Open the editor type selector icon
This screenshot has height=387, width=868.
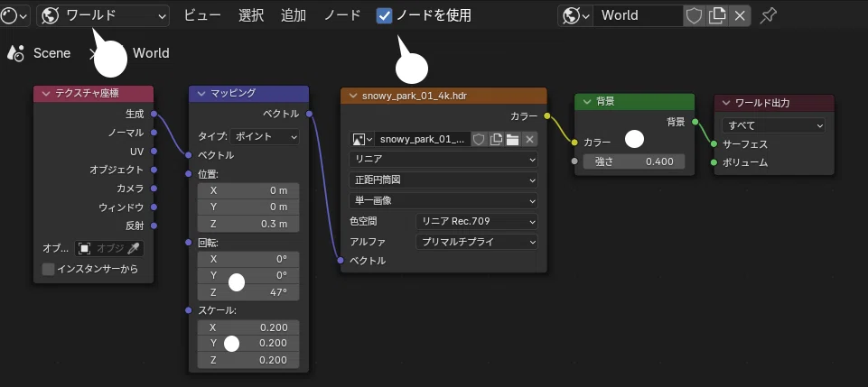[x=14, y=16]
